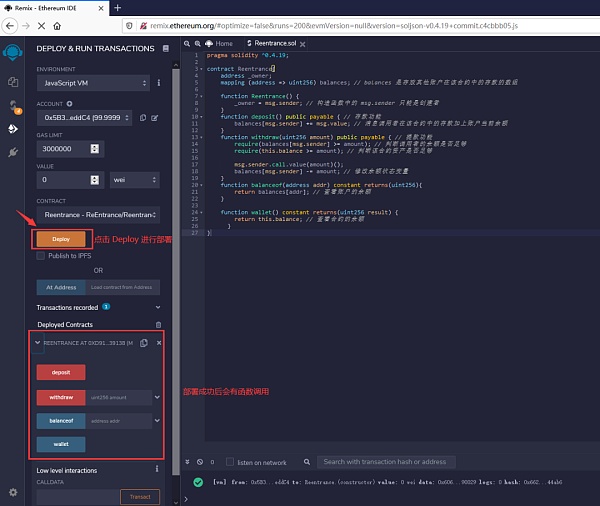Enable the Publish to IPFS checkbox

(40, 256)
